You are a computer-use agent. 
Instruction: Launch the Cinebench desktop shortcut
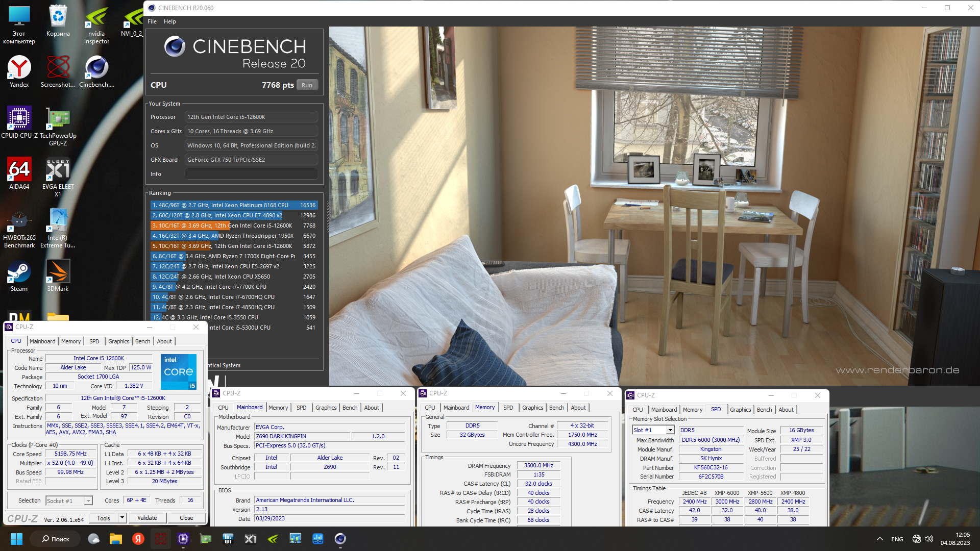[x=96, y=71]
